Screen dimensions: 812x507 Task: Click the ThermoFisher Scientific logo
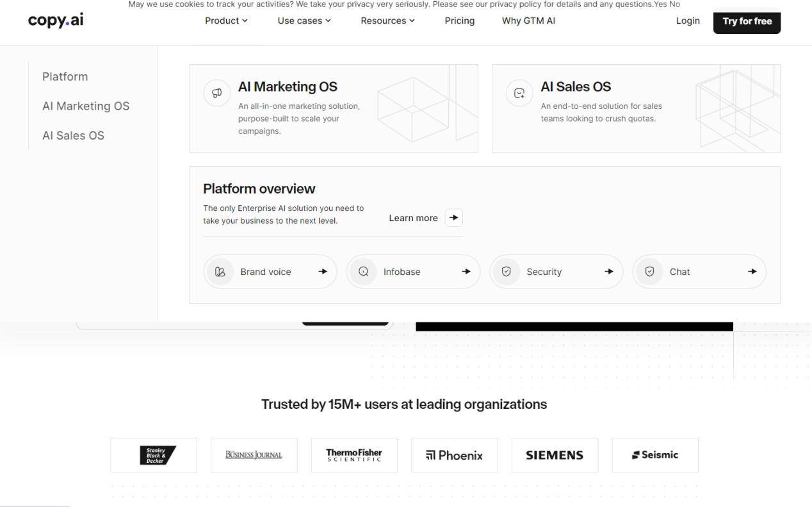point(354,455)
